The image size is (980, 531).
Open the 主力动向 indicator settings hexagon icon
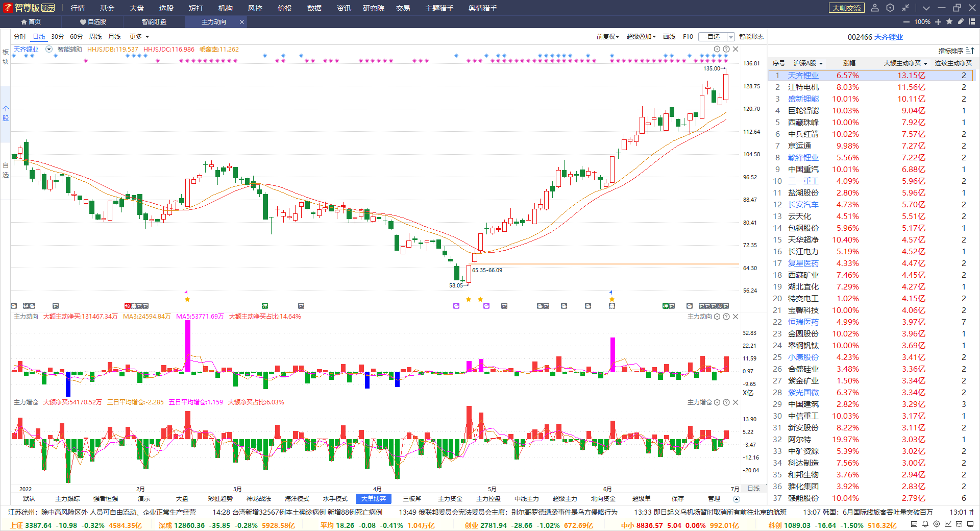[x=717, y=317]
